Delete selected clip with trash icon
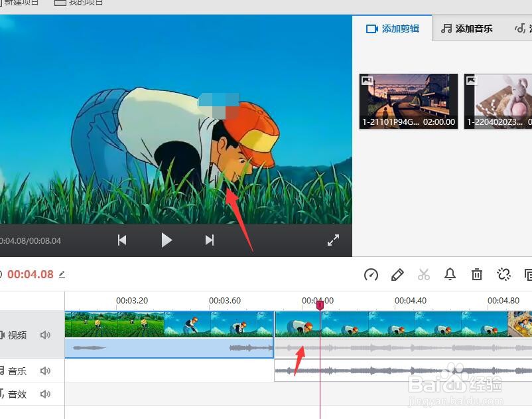Image resolution: width=532 pixels, height=419 pixels. coord(477,274)
